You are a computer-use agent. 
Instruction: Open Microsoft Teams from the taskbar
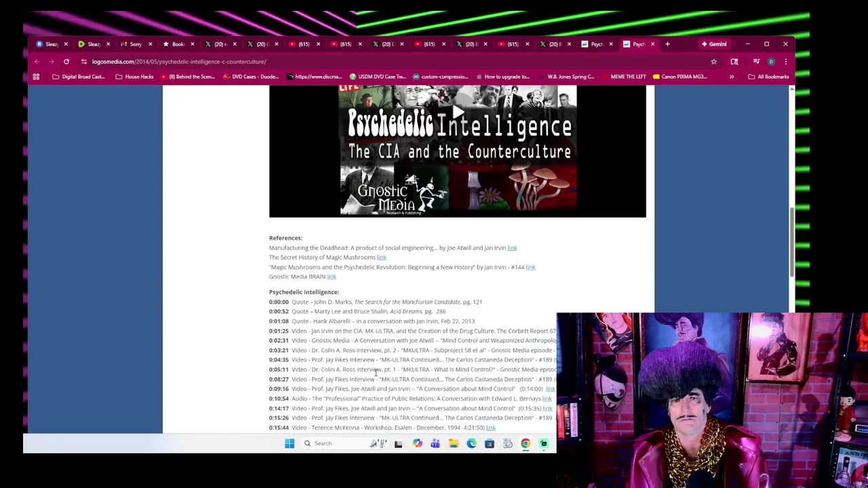click(x=435, y=443)
